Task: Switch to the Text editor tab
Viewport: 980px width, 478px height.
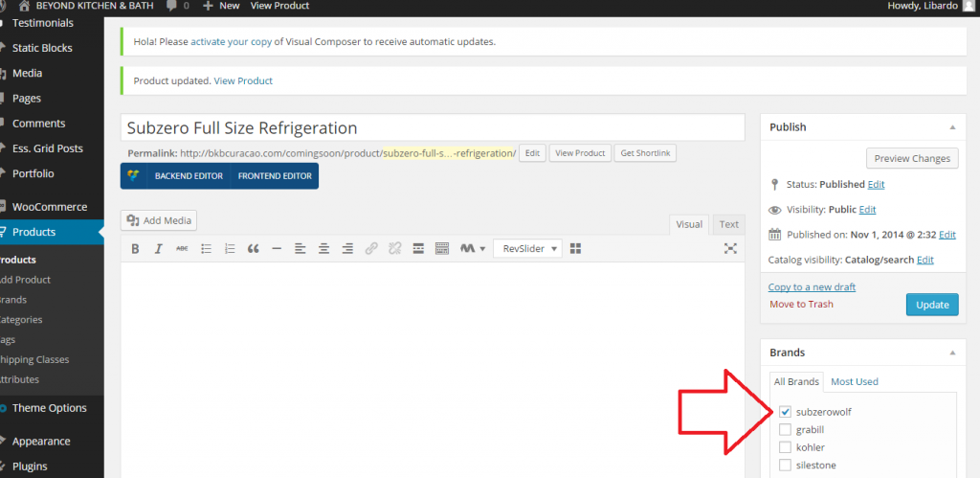Action: pyautogui.click(x=729, y=224)
